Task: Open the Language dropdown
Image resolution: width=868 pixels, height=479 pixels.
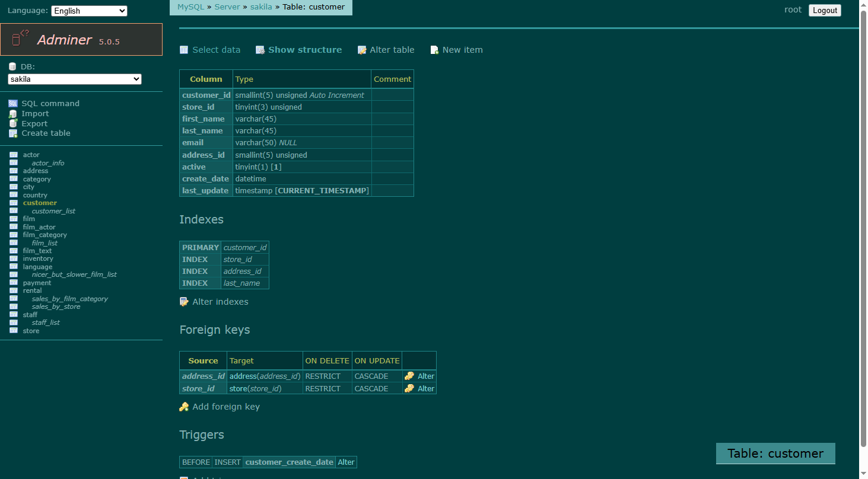Action: point(90,11)
